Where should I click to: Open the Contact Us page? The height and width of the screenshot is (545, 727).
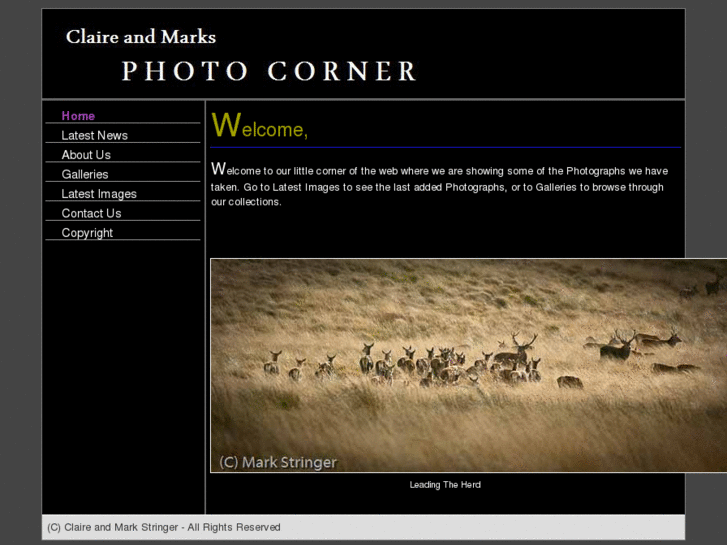pos(91,213)
